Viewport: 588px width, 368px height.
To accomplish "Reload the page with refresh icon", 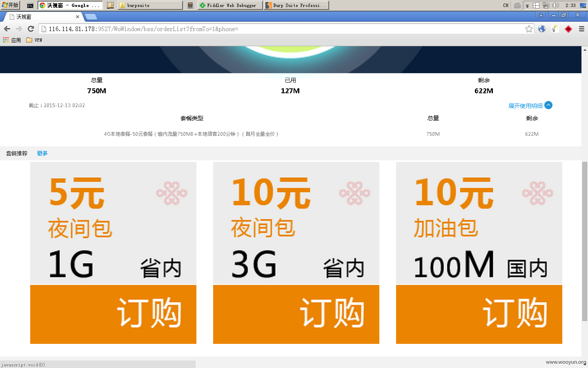I will [31, 29].
